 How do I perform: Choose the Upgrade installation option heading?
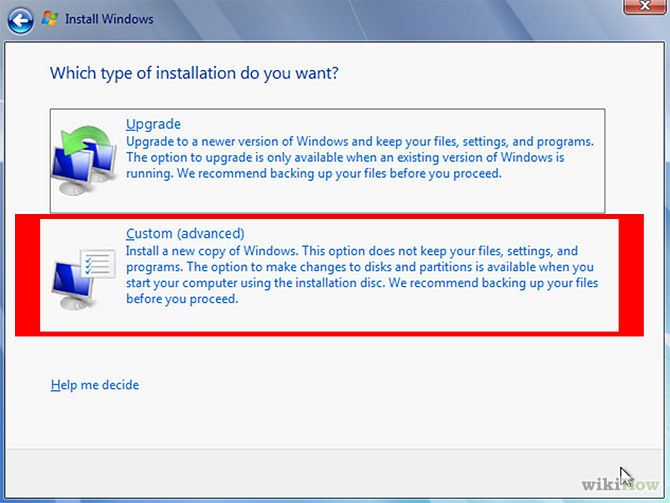point(153,124)
